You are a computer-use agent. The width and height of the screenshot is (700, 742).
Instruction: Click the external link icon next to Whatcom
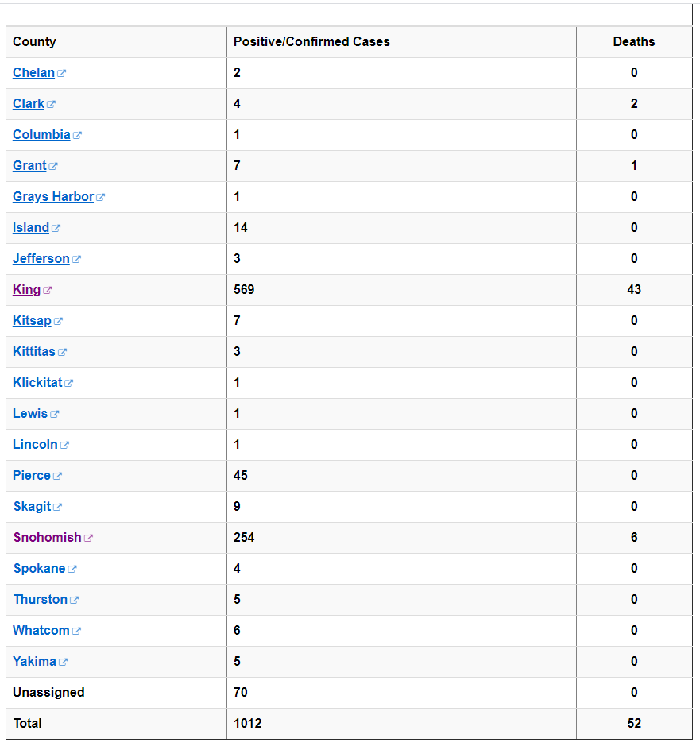(x=76, y=631)
